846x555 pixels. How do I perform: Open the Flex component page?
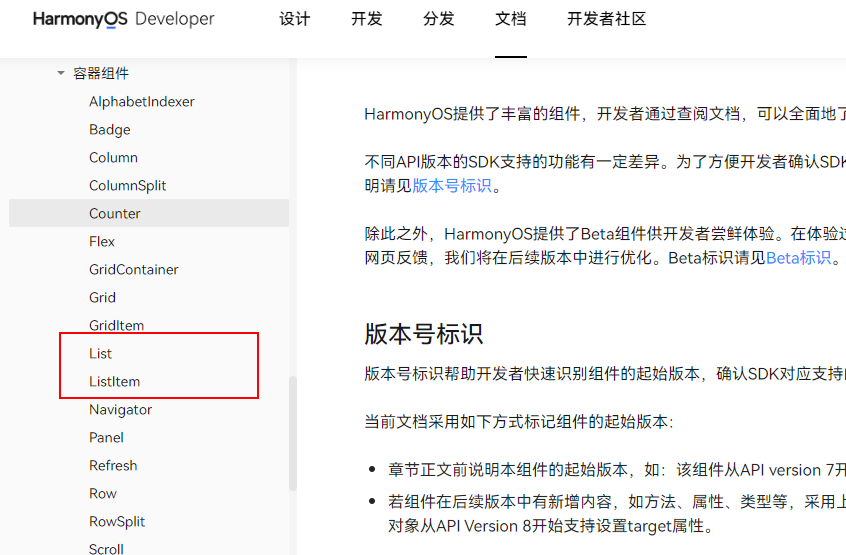pos(102,241)
